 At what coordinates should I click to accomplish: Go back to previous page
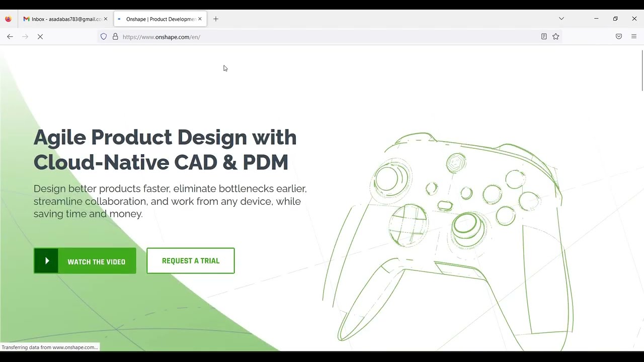click(x=10, y=36)
